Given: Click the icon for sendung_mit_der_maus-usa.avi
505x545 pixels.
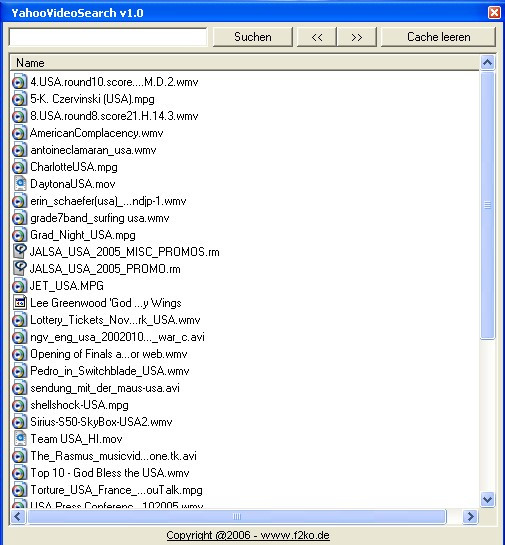Looking at the screenshot, I should [x=19, y=388].
